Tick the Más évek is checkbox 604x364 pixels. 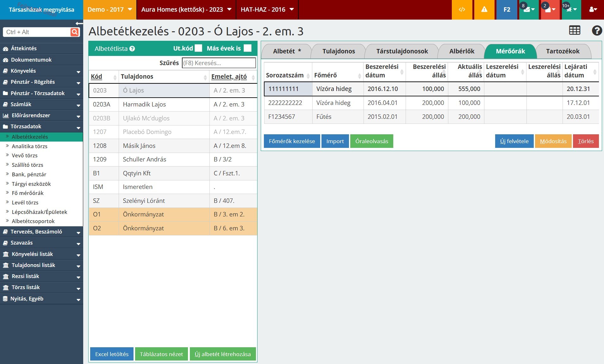pyautogui.click(x=248, y=48)
